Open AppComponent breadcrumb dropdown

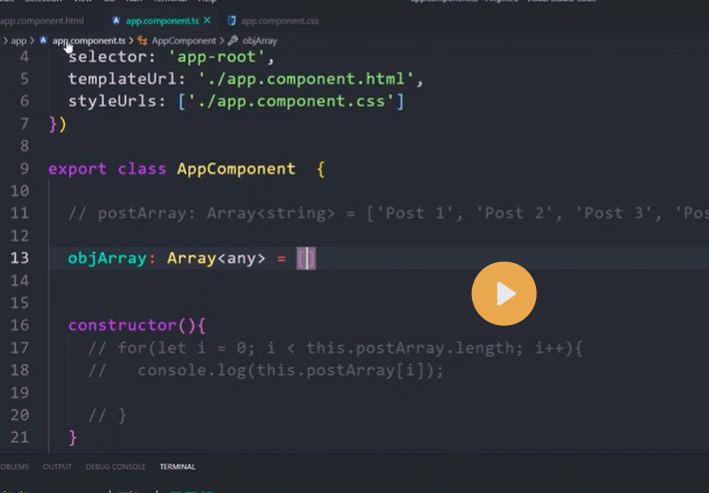(184, 41)
